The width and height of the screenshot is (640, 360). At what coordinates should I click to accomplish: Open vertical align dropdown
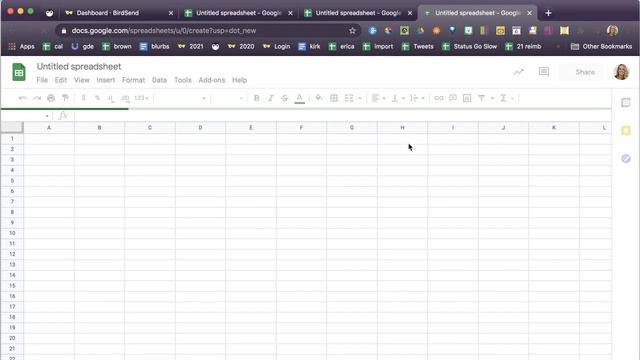click(398, 98)
